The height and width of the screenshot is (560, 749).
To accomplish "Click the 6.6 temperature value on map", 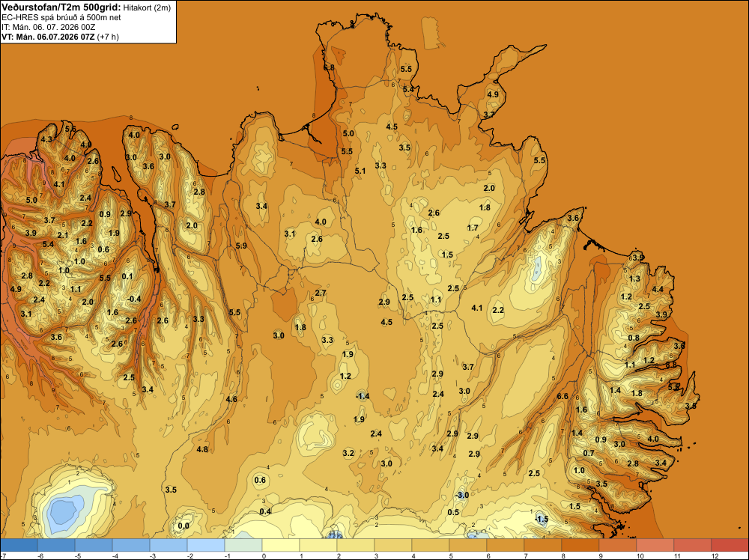I will 562,396.
